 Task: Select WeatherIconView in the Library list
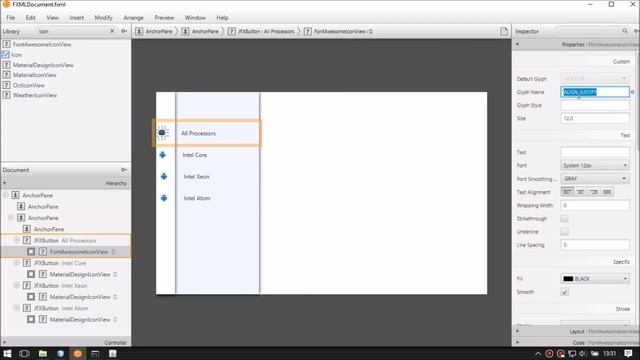pyautogui.click(x=35, y=95)
